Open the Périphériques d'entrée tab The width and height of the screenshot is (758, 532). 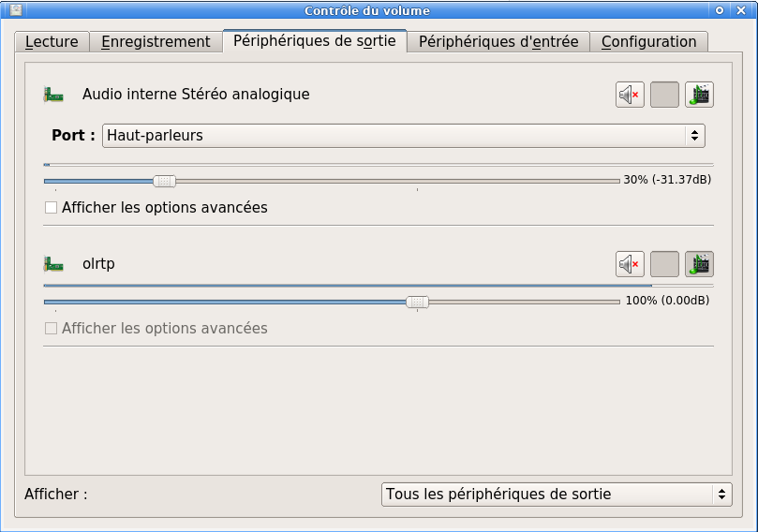pyautogui.click(x=498, y=41)
